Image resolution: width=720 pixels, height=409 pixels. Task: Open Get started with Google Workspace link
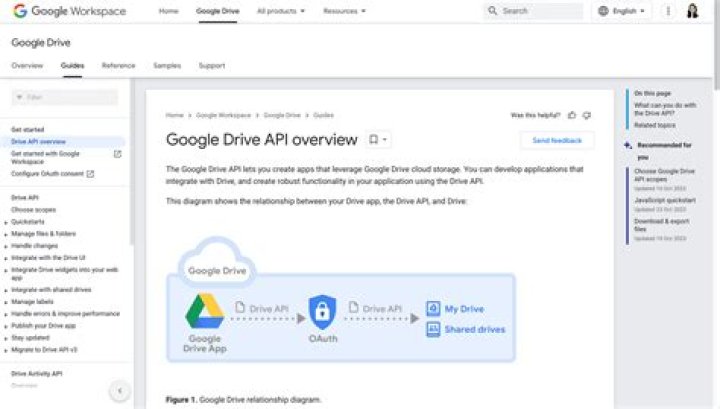coord(45,158)
